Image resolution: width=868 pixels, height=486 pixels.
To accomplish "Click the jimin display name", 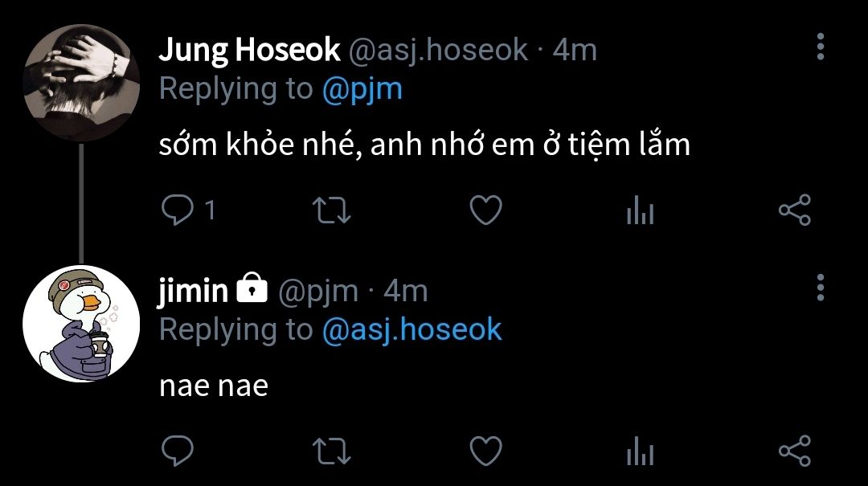I will [x=194, y=290].
